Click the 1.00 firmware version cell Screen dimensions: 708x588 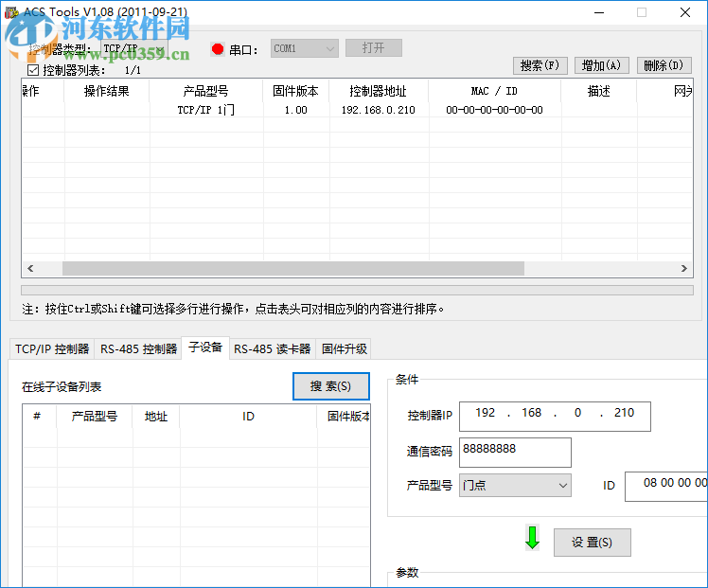pos(295,110)
